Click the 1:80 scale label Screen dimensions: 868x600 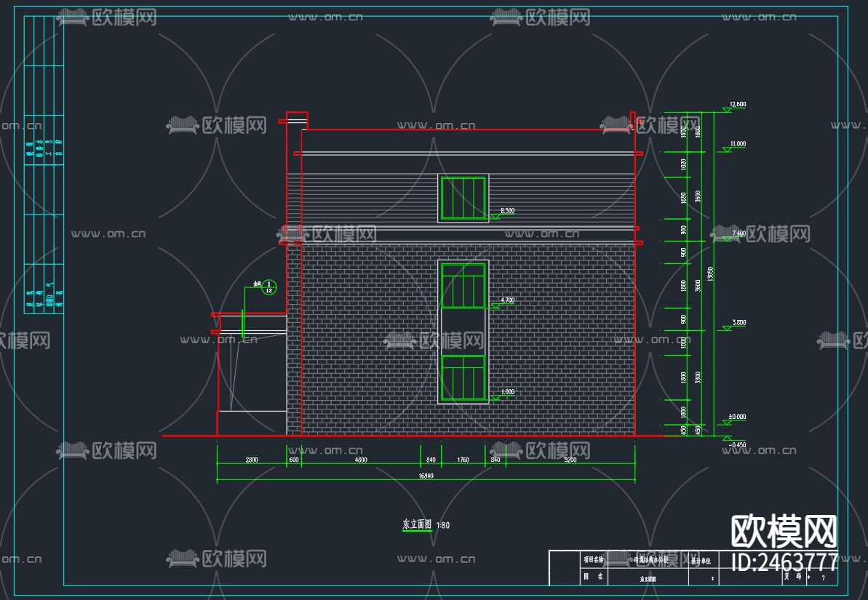coord(443,525)
